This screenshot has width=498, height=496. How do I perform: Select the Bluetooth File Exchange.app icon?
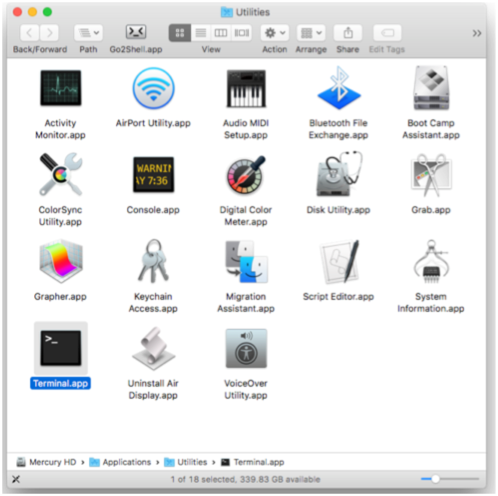[339, 88]
